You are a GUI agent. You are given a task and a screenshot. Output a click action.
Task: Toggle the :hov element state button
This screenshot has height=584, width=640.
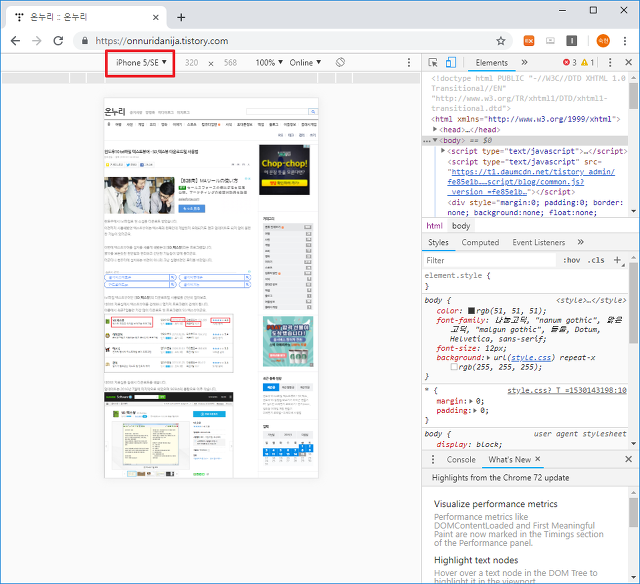pos(571,260)
